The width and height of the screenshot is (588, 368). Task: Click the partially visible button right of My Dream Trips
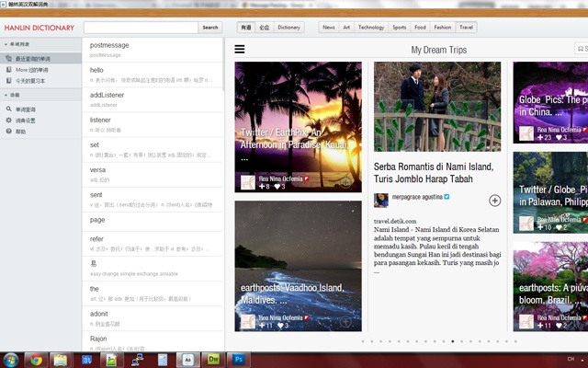click(x=582, y=49)
